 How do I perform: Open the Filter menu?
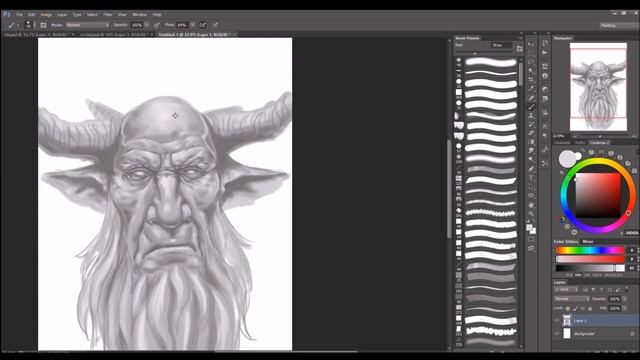[108, 14]
